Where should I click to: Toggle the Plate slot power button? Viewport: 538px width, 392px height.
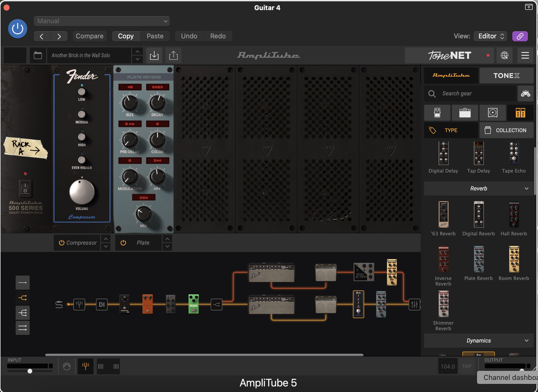pos(123,243)
